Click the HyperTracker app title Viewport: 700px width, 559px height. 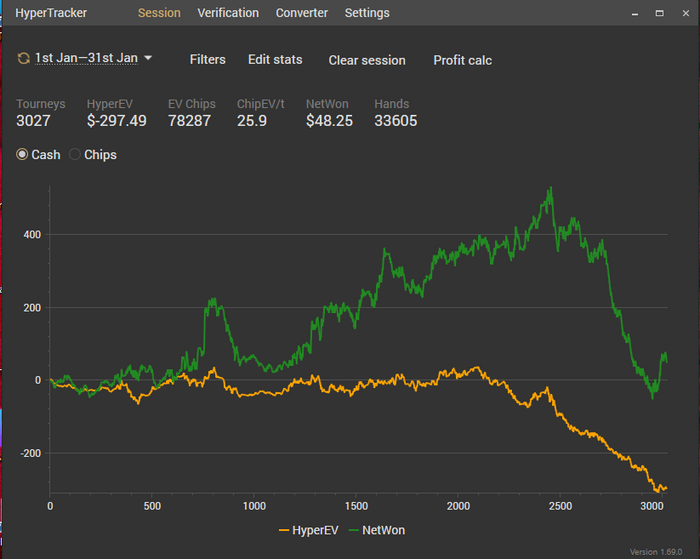pos(51,13)
